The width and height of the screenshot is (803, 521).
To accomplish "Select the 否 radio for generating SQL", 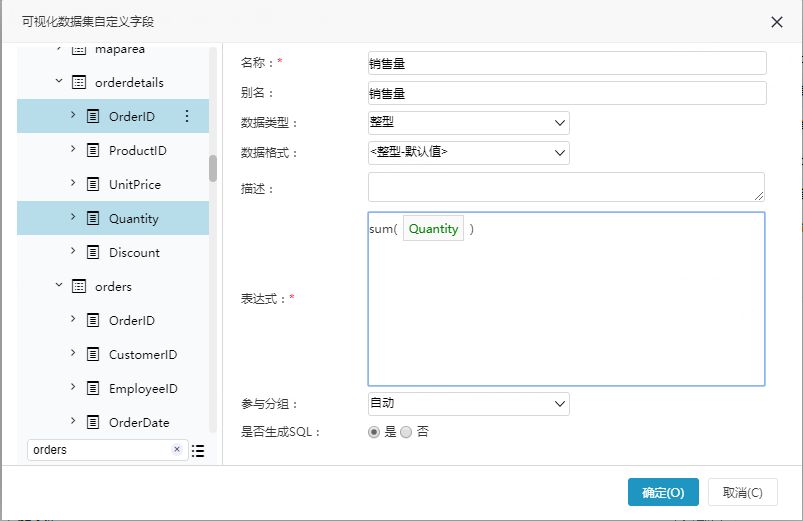I will point(406,432).
